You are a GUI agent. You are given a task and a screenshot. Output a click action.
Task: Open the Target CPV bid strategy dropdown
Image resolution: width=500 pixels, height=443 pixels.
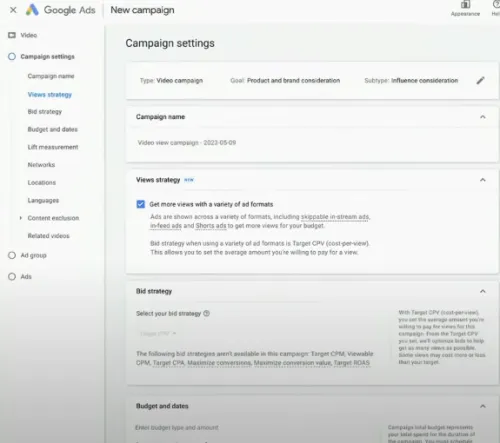(158, 333)
